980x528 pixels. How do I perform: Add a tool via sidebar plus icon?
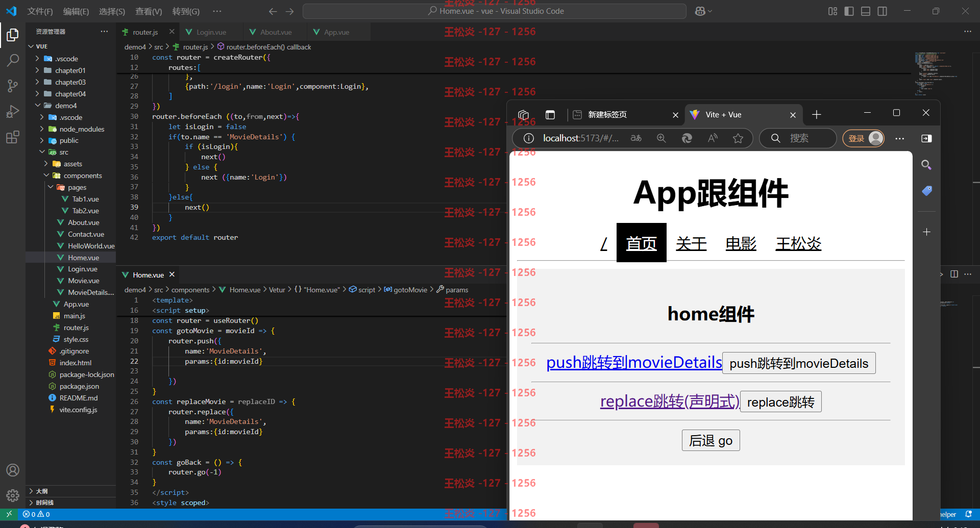(927, 232)
